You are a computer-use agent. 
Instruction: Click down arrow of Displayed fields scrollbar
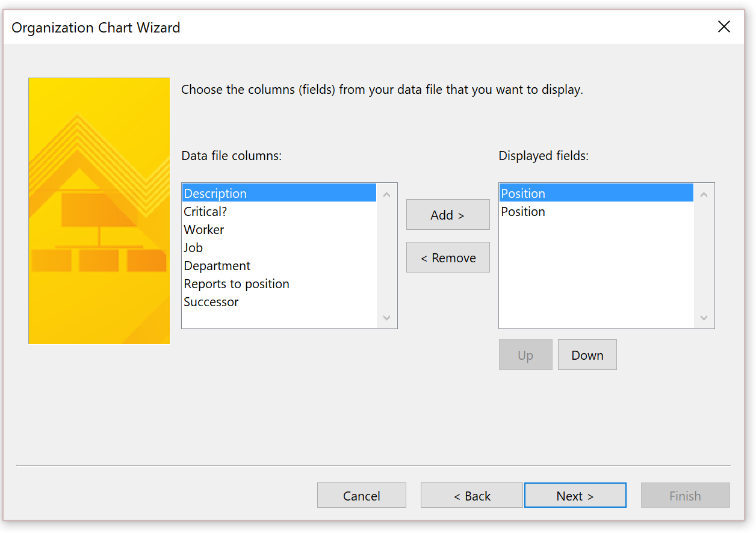click(704, 318)
